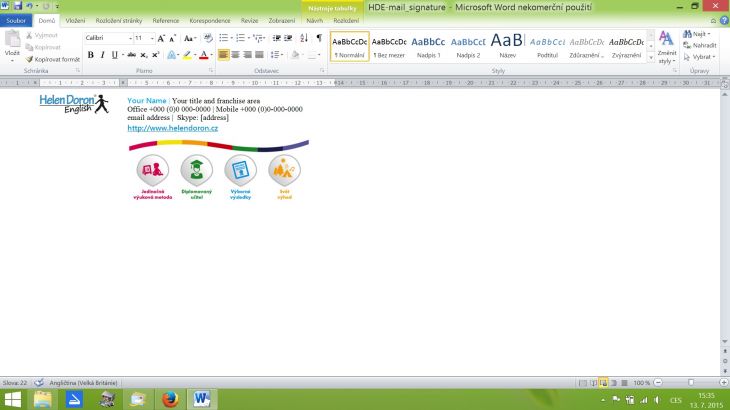Apply the Nadpis 1 style
The height and width of the screenshot is (410, 730).
[x=428, y=47]
